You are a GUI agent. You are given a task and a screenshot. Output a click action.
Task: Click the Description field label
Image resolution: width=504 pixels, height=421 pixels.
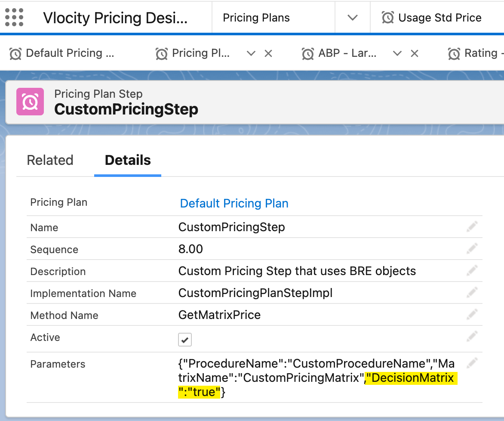pos(58,271)
